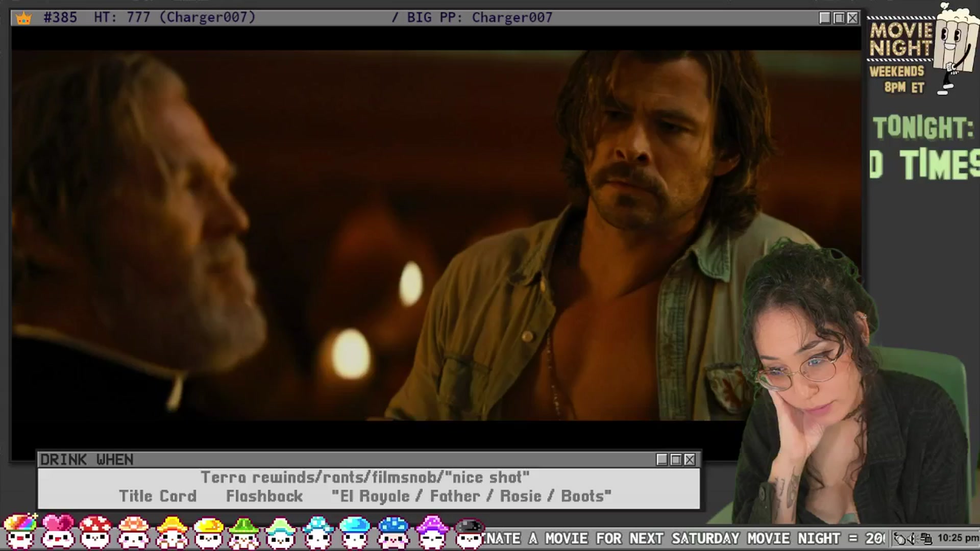
Task: Click "BIG PP: Charger007" in the title bar
Action: point(479,18)
